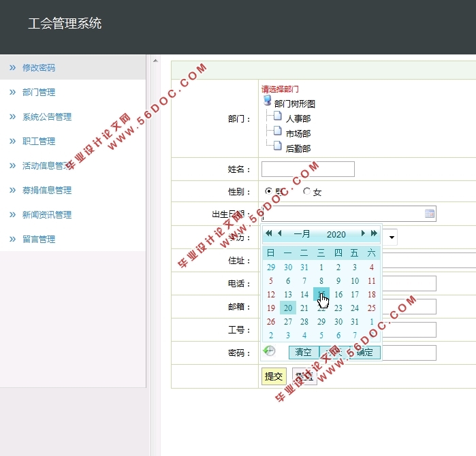Screen dimensions: 476x456
Task: Open the dropdown arrow right of the calendar
Action: [392, 238]
